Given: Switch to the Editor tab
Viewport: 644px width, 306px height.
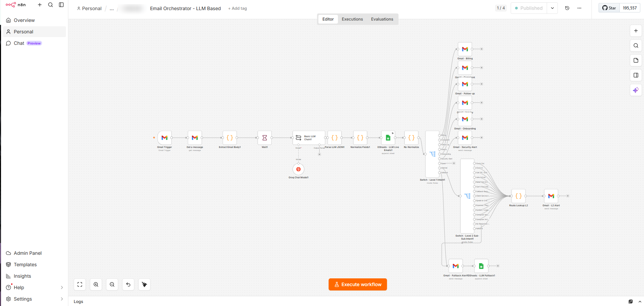Looking at the screenshot, I should point(328,19).
